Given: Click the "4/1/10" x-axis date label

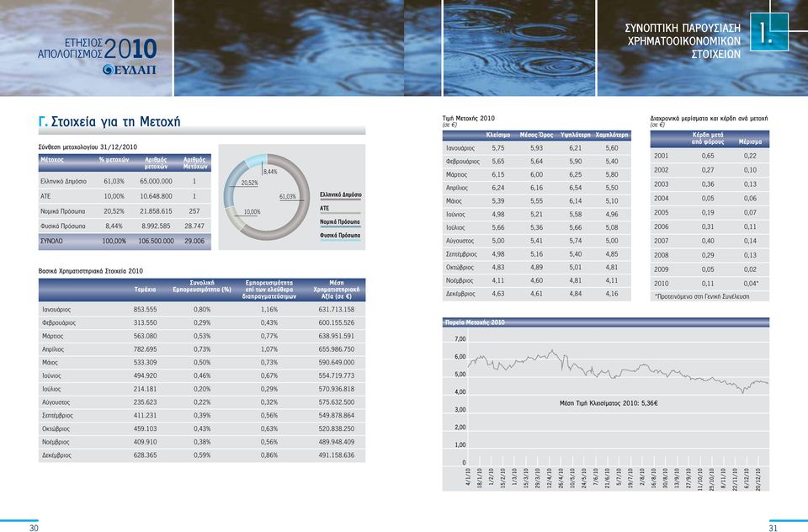Looking at the screenshot, I should click(x=468, y=476).
